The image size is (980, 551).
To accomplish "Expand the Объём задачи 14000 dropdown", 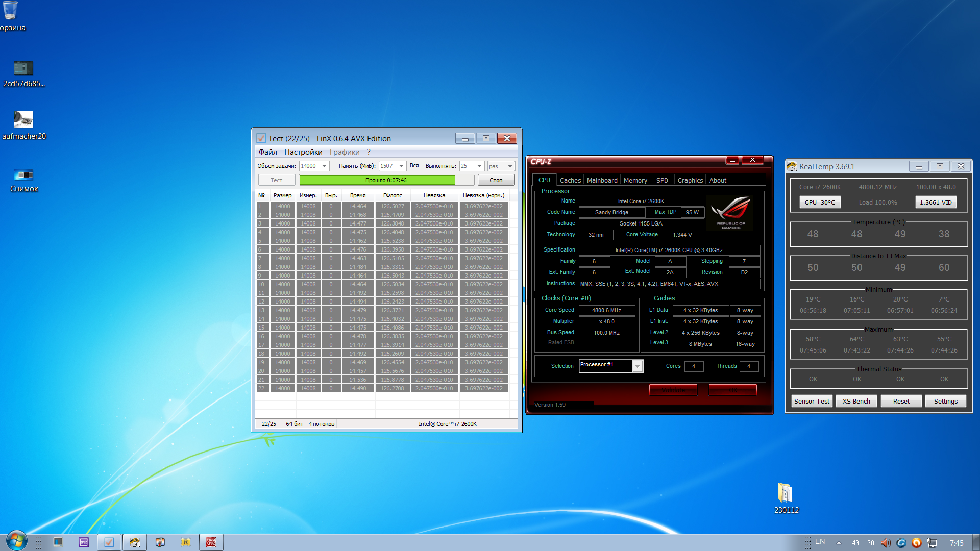I will click(x=324, y=166).
